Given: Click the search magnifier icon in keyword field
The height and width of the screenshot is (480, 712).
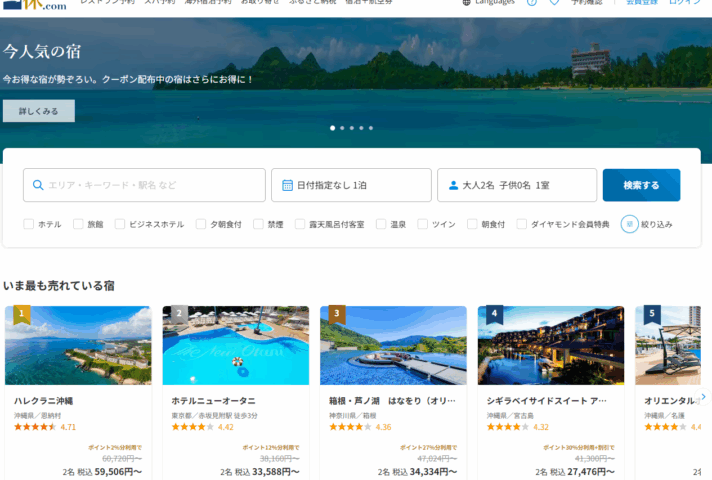Looking at the screenshot, I should 38,185.
